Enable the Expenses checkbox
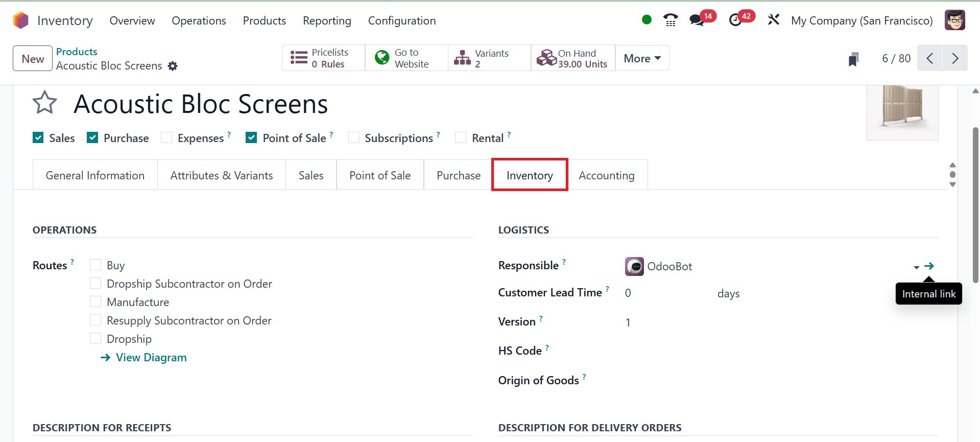The width and height of the screenshot is (980, 442). [166, 138]
